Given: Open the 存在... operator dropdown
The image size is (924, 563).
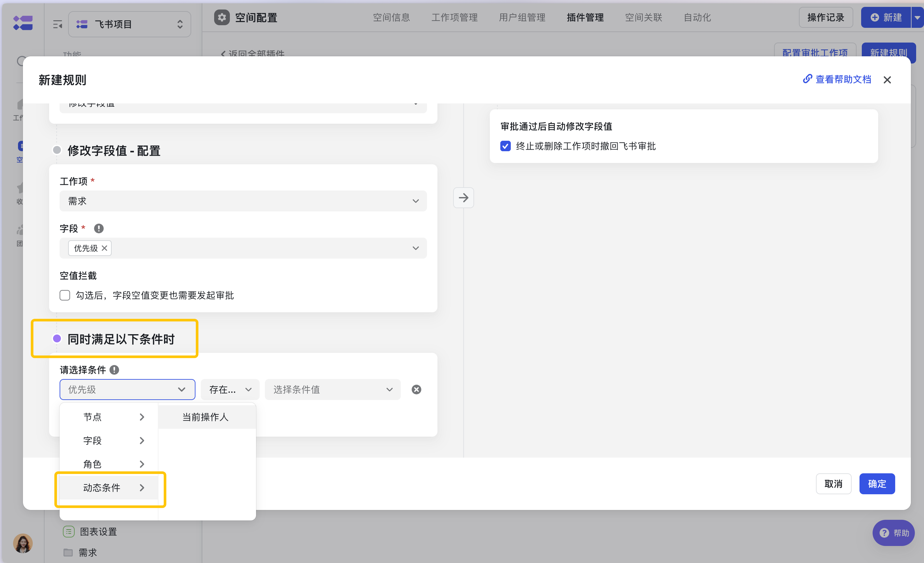Looking at the screenshot, I should pos(230,390).
